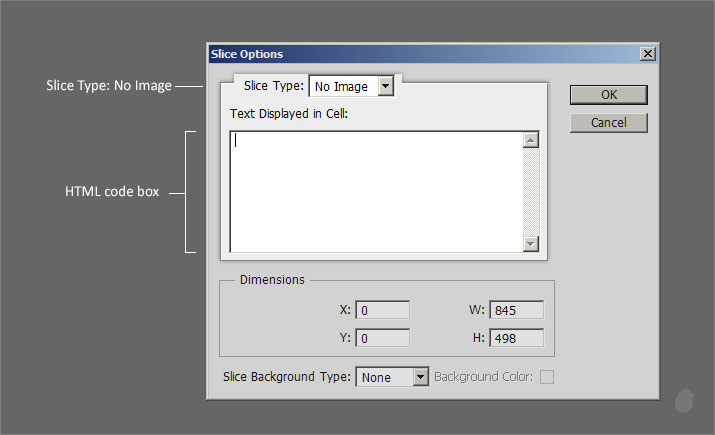
Task: Close the Slice Options dialog
Action: (648, 54)
